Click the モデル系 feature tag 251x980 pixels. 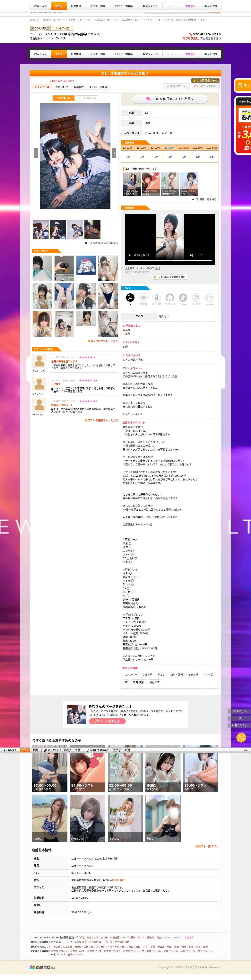tap(193, 675)
